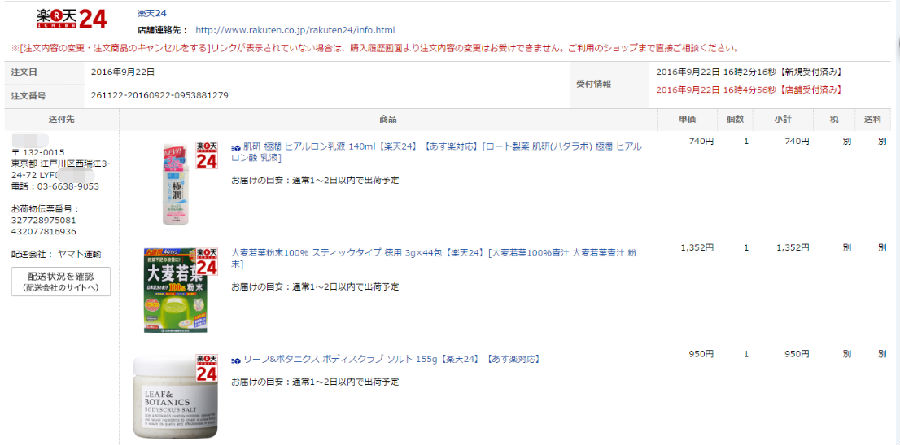Click the small icon before 肌研 product title
Screen dimensions: 900x445
coord(236,146)
